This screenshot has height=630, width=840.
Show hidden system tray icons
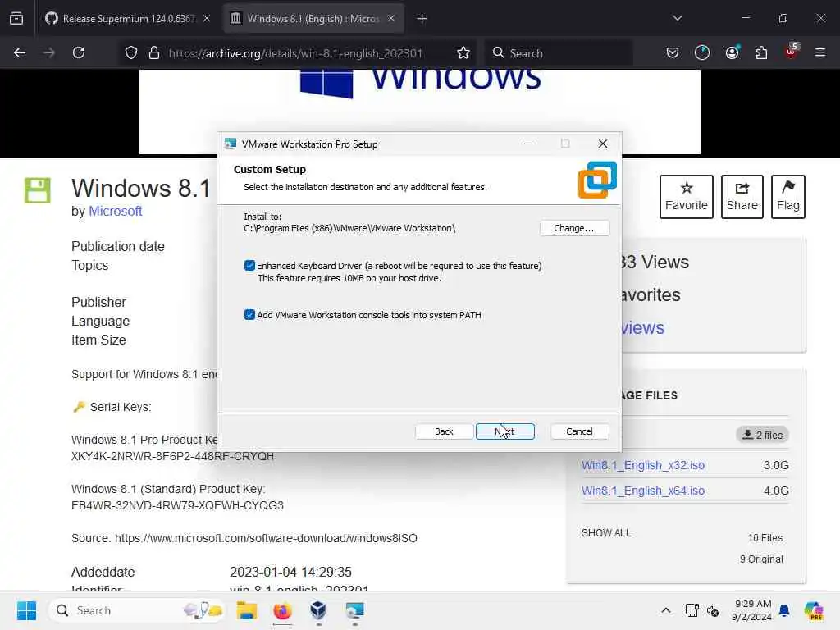(x=665, y=610)
